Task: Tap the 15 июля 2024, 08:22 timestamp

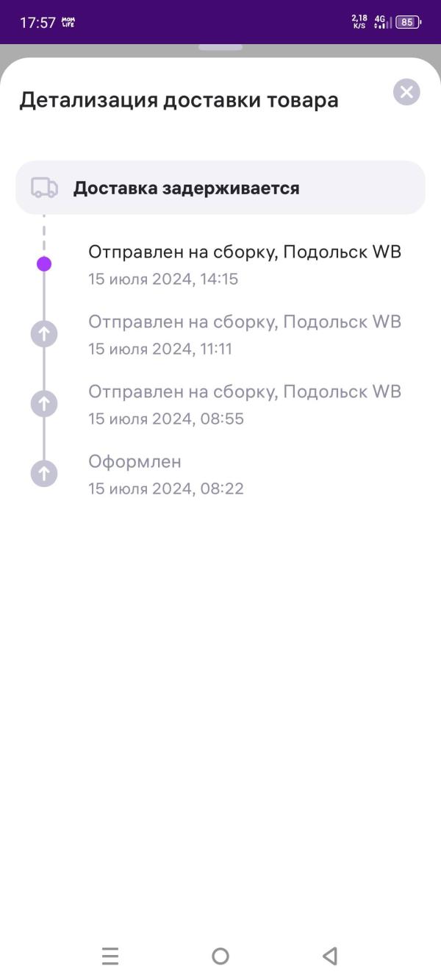Action: tap(166, 489)
